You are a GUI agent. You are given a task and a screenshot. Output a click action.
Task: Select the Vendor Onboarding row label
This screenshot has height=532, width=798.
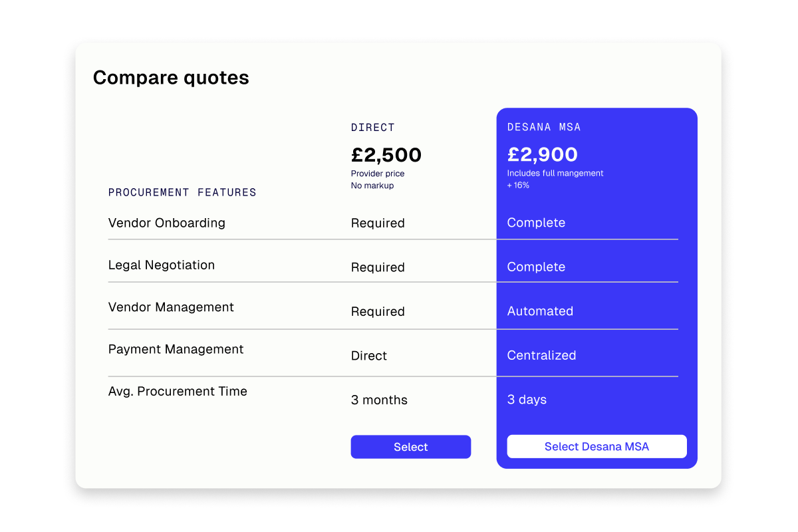(166, 223)
